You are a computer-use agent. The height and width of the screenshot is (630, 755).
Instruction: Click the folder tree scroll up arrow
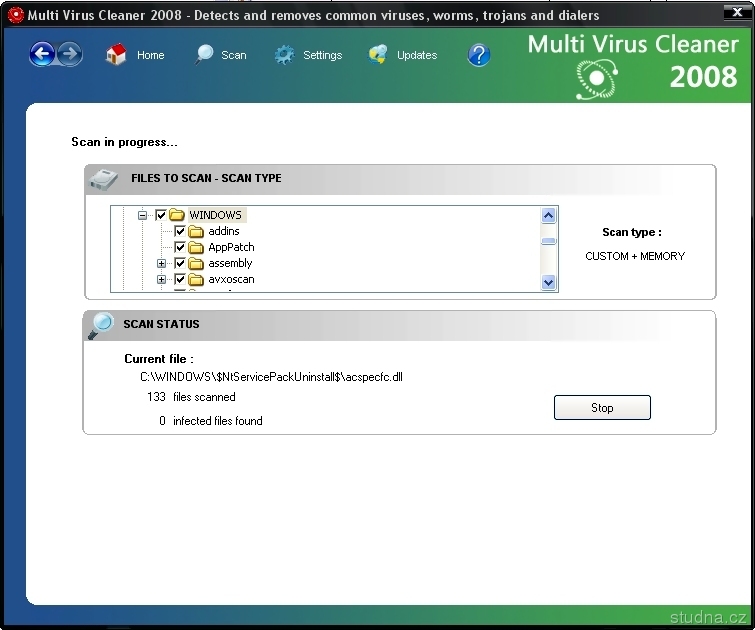(x=548, y=215)
